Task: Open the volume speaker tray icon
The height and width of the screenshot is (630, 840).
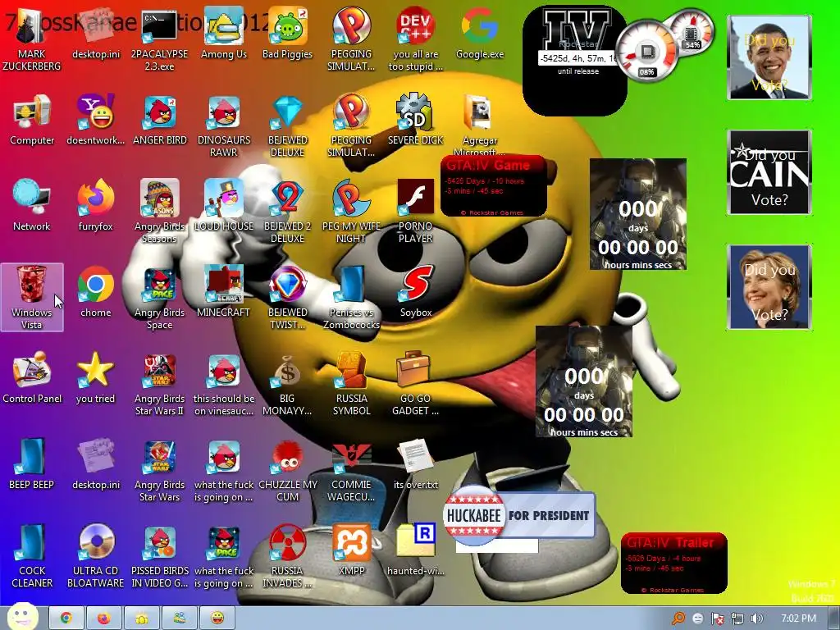Action: (x=756, y=619)
